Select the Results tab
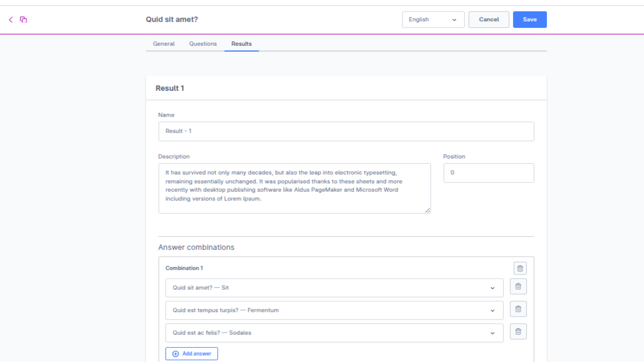This screenshot has width=644, height=362. point(241,44)
